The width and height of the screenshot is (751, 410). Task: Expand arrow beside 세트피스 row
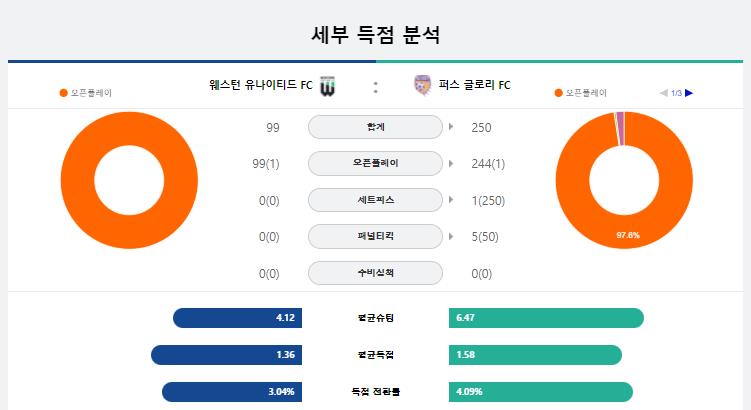451,200
